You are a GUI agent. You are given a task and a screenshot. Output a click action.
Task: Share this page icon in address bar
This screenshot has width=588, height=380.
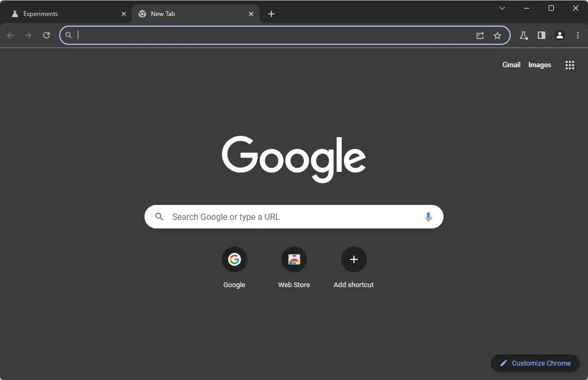coord(480,35)
